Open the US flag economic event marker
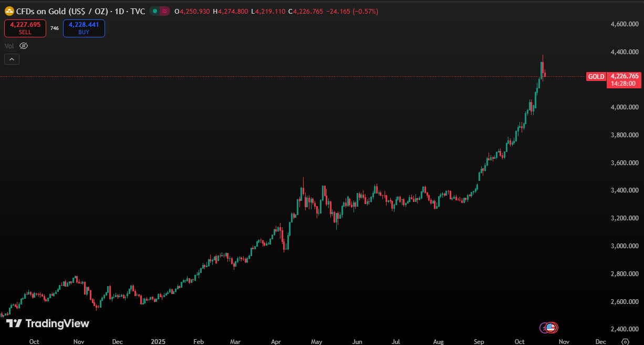The width and height of the screenshot is (644, 345). [551, 328]
